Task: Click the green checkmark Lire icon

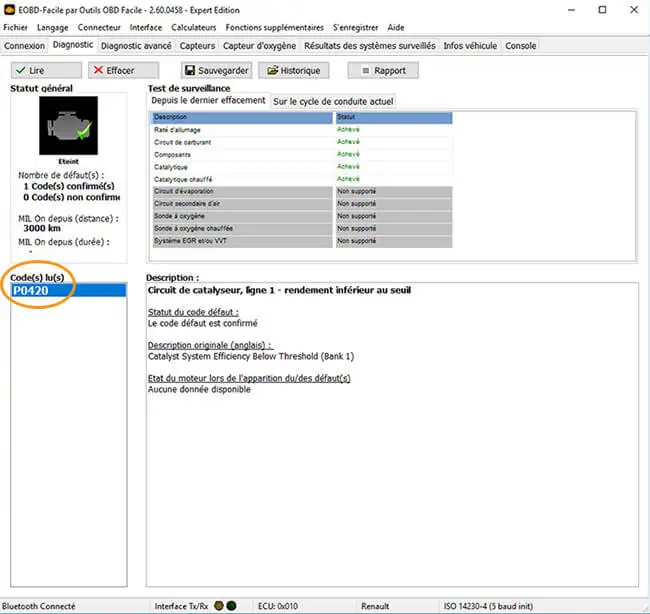Action: (23, 71)
